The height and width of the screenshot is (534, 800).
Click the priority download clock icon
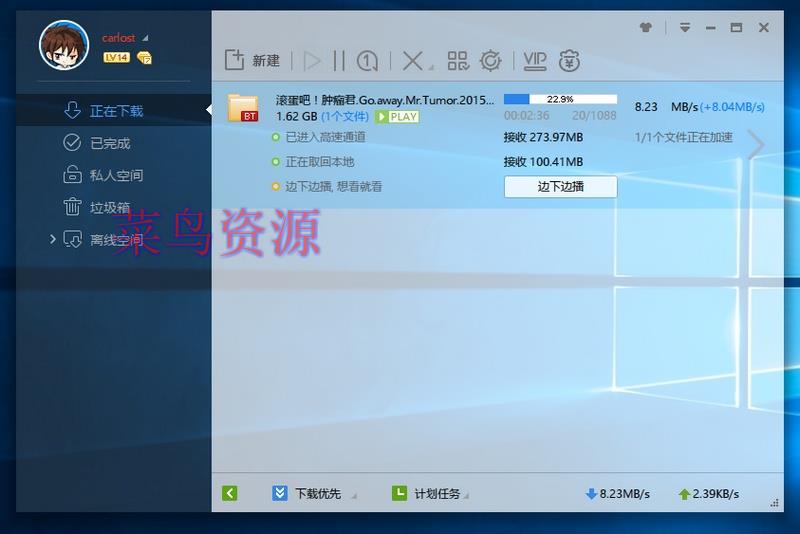[x=367, y=61]
